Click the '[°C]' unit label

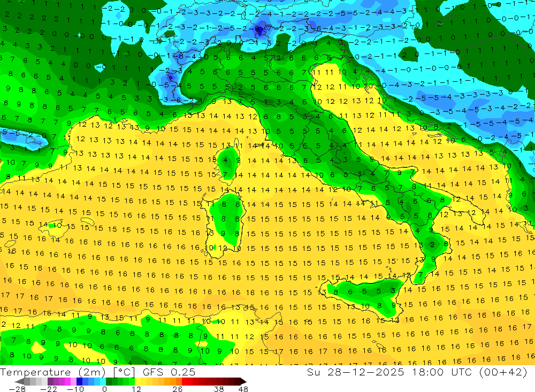point(124,372)
